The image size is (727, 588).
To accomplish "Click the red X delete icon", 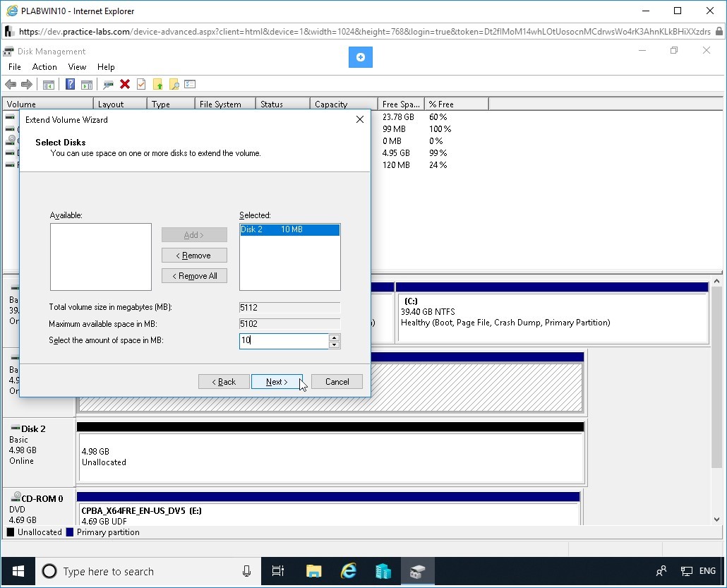I will tap(125, 84).
